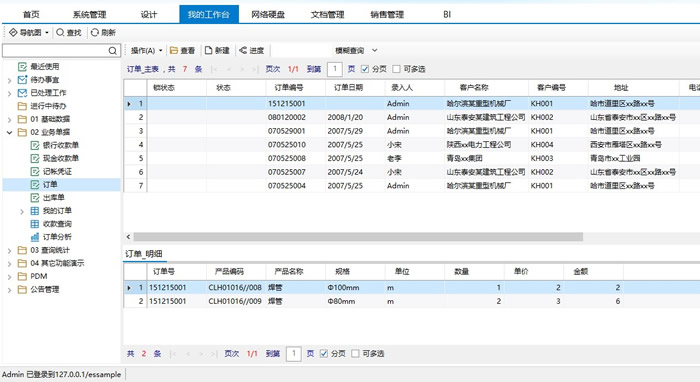The height and width of the screenshot is (382, 700).
Task: Select PDM folder in tree
Action: coord(38,276)
